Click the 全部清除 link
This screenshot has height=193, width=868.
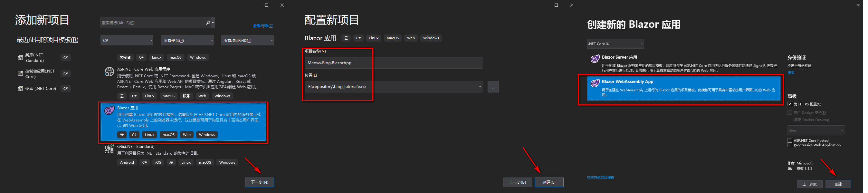coord(263,25)
